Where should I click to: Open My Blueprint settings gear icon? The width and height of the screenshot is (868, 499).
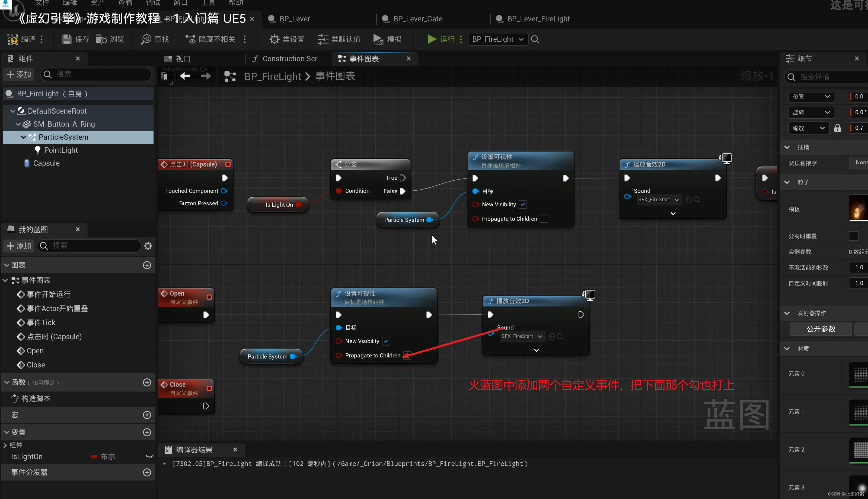(x=148, y=246)
